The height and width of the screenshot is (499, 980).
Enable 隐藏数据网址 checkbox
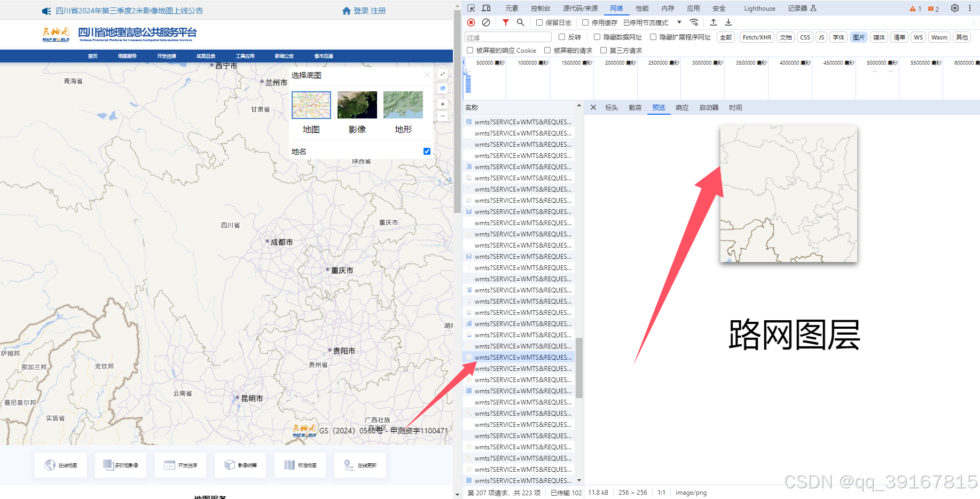597,37
